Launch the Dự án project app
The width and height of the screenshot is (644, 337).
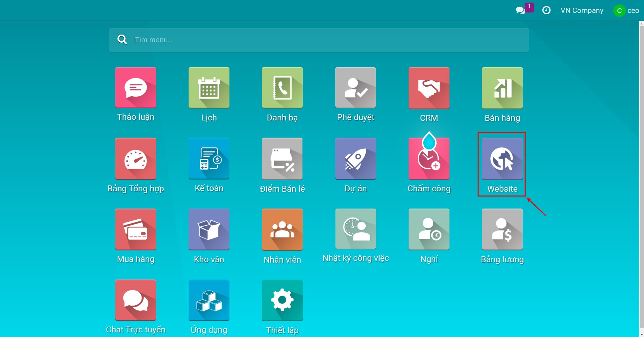pos(356,159)
